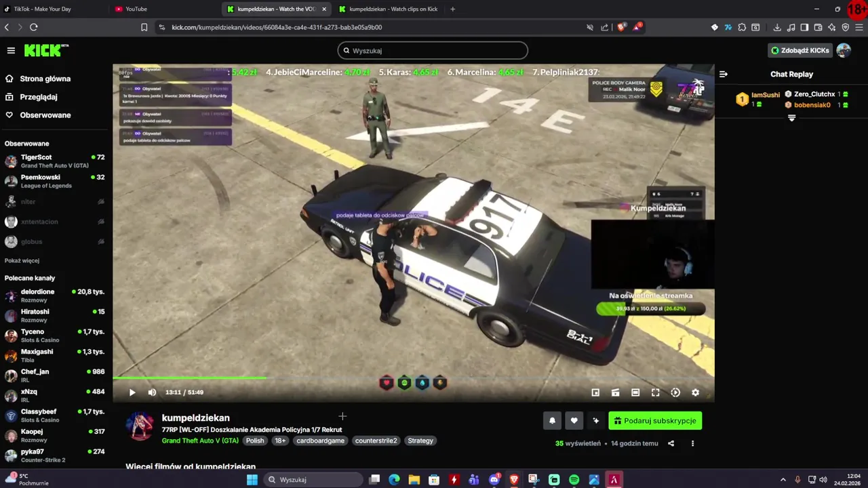Click the KICK logo
Viewport: 868px width, 488px height.
pos(46,50)
